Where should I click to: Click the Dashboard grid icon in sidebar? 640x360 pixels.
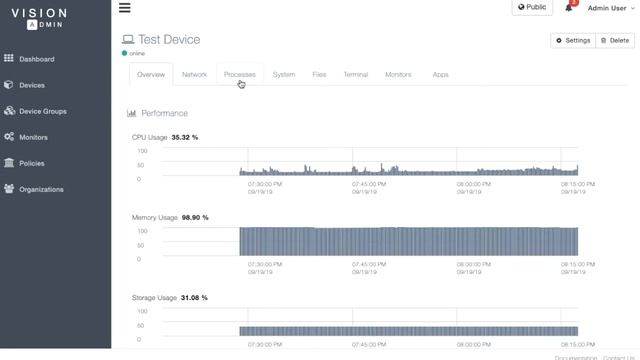9,58
